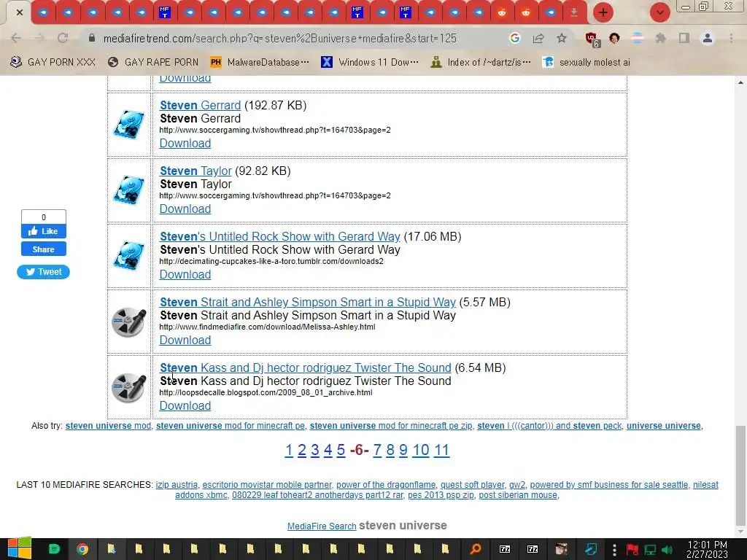Screen dimensions: 747x560
Task: Click the Google icon in the address bar
Action: [514, 38]
